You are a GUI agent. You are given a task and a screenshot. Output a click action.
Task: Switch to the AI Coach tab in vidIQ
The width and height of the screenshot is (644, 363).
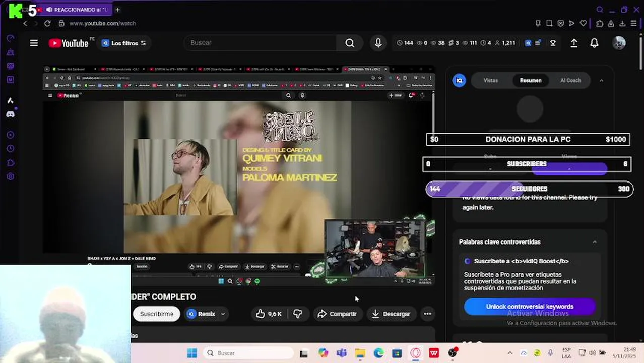[x=570, y=80]
